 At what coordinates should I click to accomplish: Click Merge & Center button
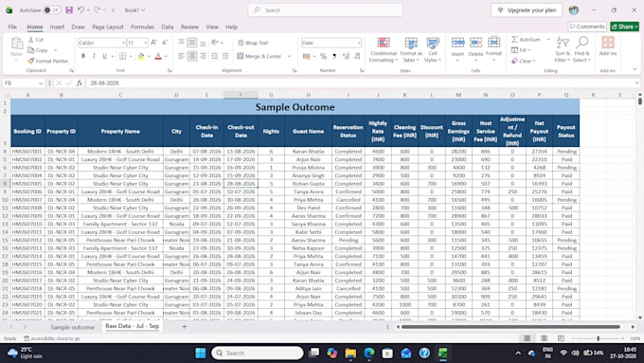click(x=259, y=56)
